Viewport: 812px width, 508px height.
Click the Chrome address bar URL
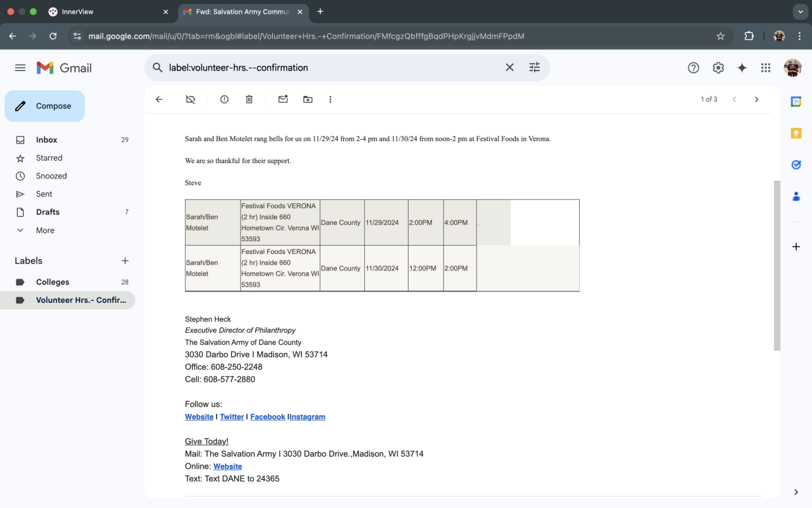click(306, 36)
